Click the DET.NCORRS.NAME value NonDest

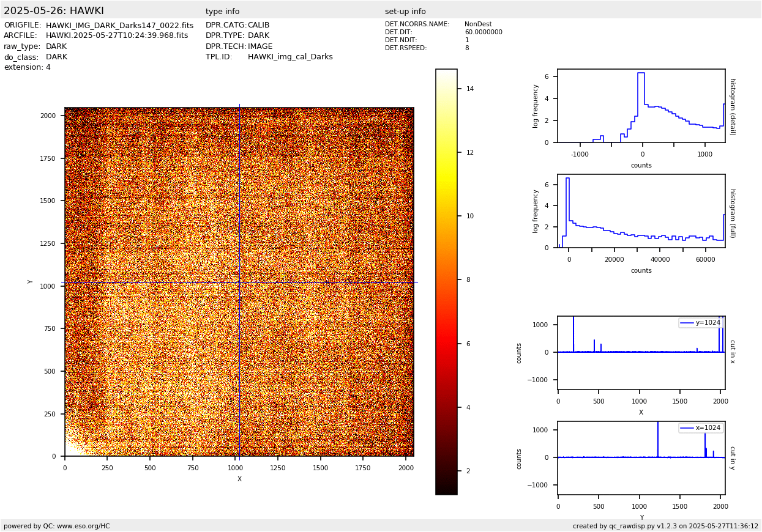coord(478,24)
